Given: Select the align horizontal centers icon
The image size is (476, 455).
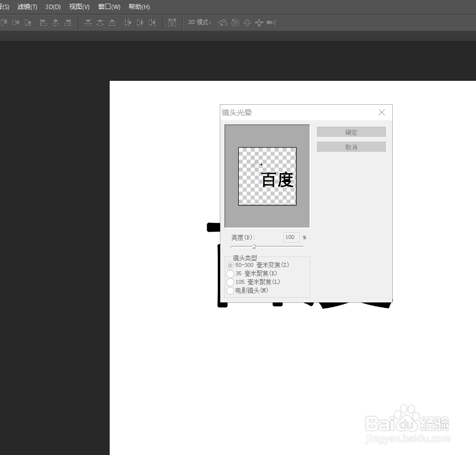Looking at the screenshot, I should (56, 22).
